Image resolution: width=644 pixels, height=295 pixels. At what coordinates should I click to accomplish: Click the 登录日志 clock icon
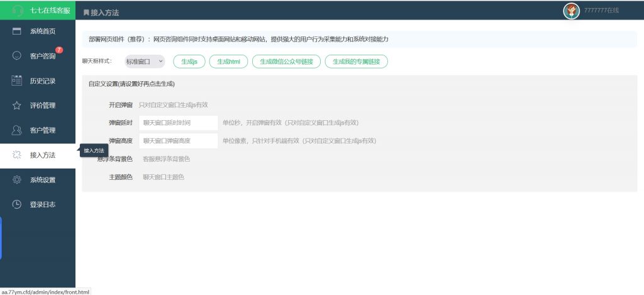[x=17, y=204]
